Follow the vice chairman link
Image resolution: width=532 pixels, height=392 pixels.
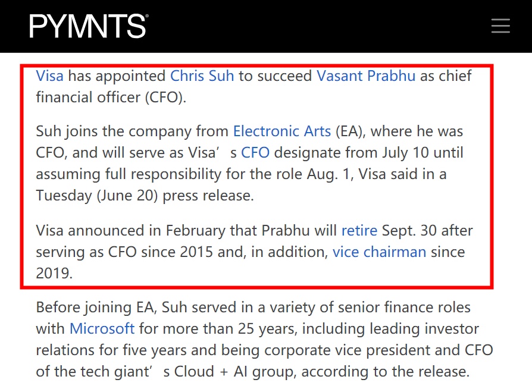point(379,252)
